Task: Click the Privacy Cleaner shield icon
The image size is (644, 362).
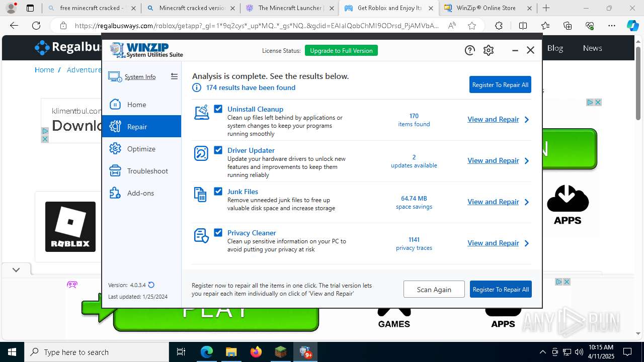Action: [201, 236]
